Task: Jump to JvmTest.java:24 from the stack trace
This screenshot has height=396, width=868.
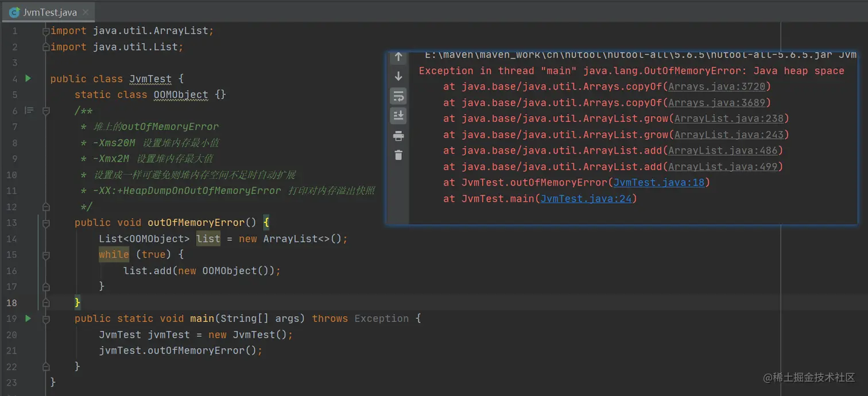Action: pos(586,198)
